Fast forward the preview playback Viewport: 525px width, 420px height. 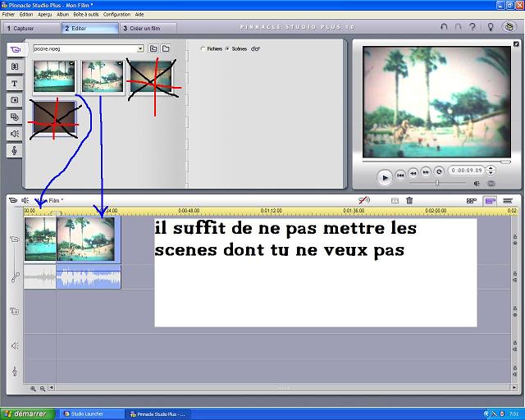(426, 171)
